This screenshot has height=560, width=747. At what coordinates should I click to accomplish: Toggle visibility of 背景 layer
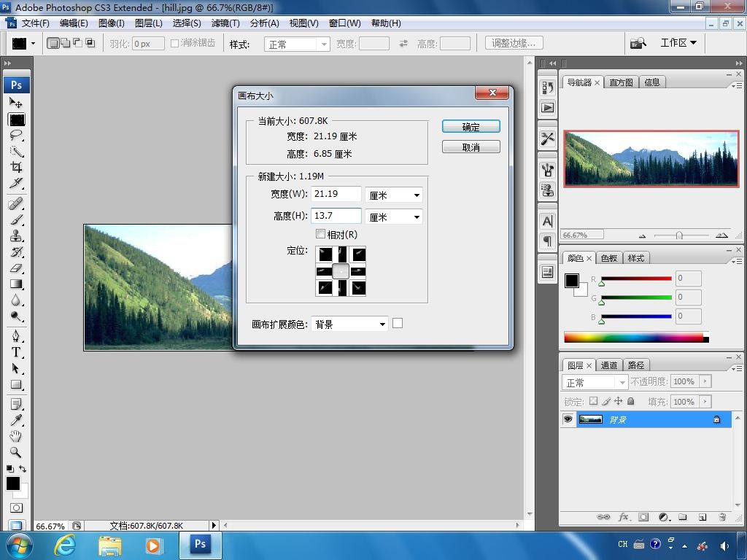pyautogui.click(x=568, y=419)
